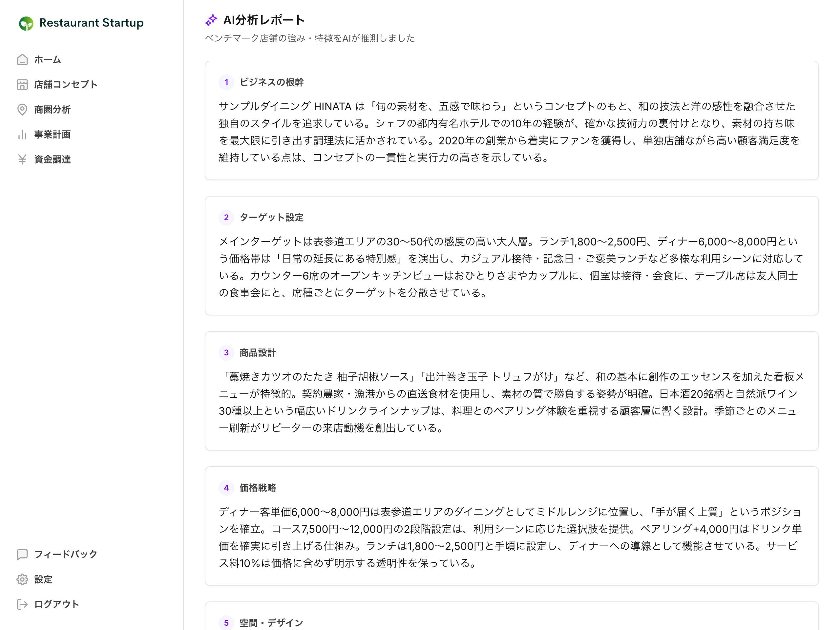
Task: Open the 資金調達 menu item
Action: pyautogui.click(x=52, y=159)
